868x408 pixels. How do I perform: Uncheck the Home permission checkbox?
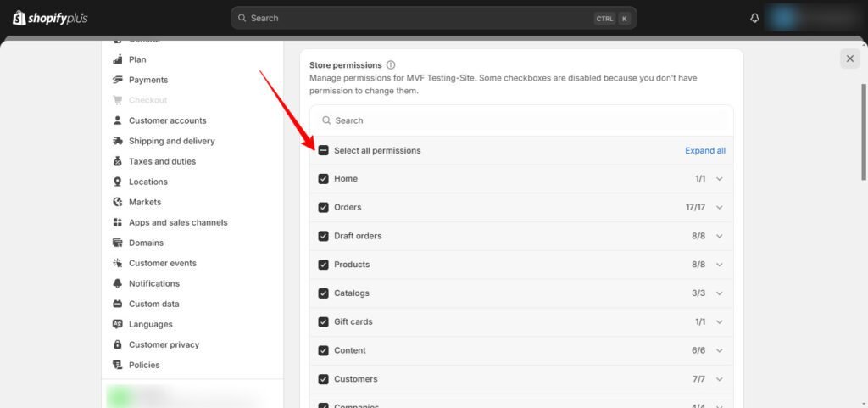click(x=323, y=179)
